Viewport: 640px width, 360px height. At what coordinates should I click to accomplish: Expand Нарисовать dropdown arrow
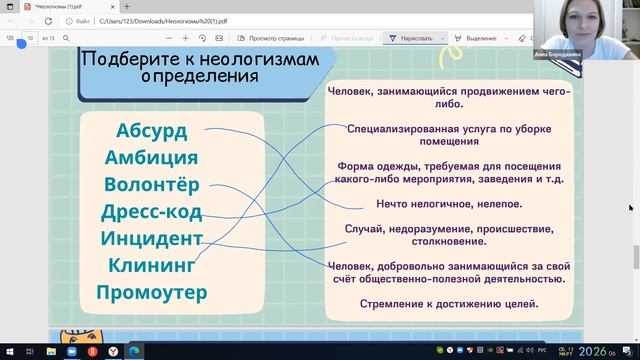442,38
